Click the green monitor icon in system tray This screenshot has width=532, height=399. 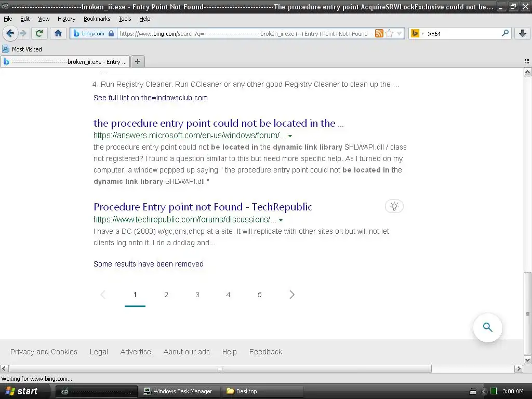[x=494, y=391]
